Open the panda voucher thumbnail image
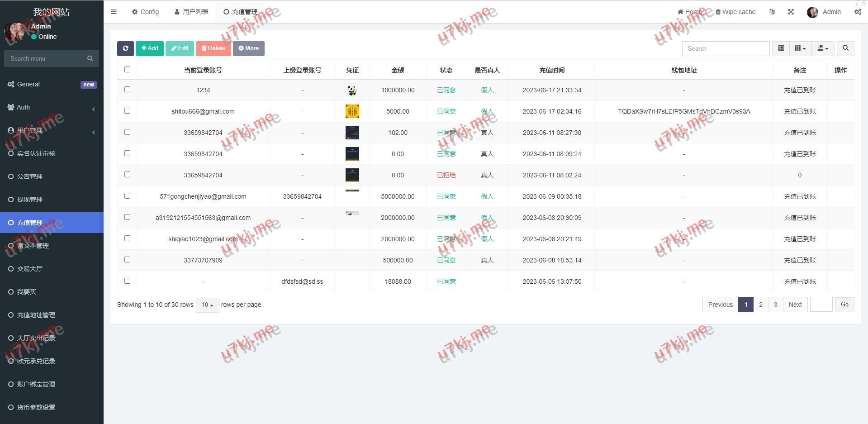The image size is (868, 424). click(352, 91)
